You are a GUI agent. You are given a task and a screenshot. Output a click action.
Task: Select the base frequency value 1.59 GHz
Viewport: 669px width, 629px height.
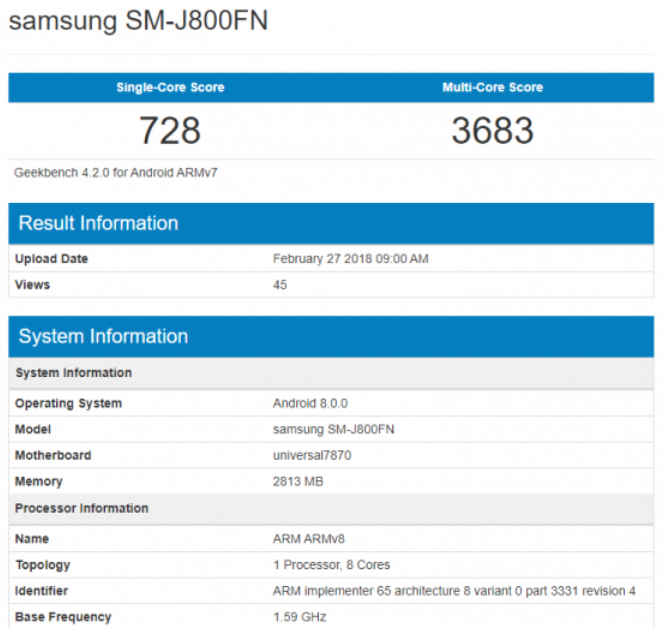[299, 617]
